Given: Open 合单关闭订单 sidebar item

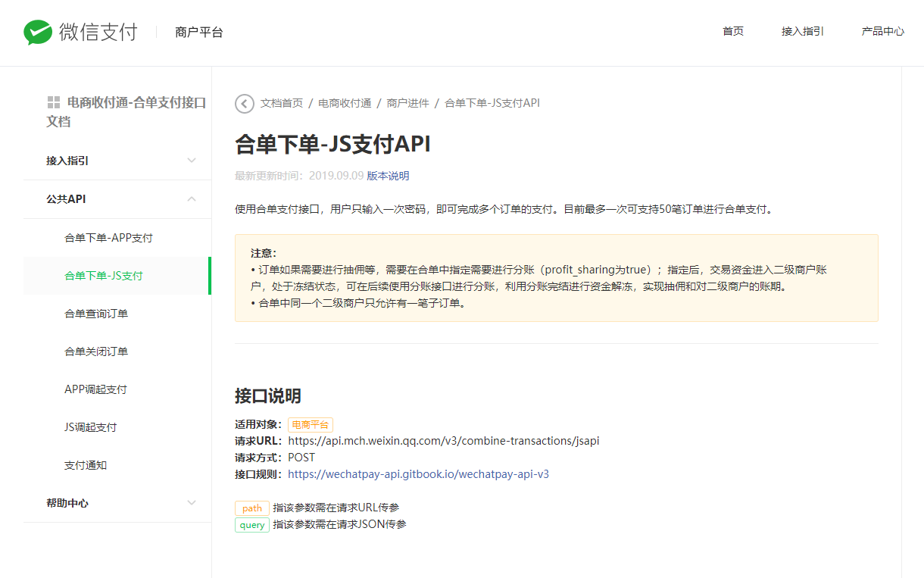Looking at the screenshot, I should click(x=96, y=351).
